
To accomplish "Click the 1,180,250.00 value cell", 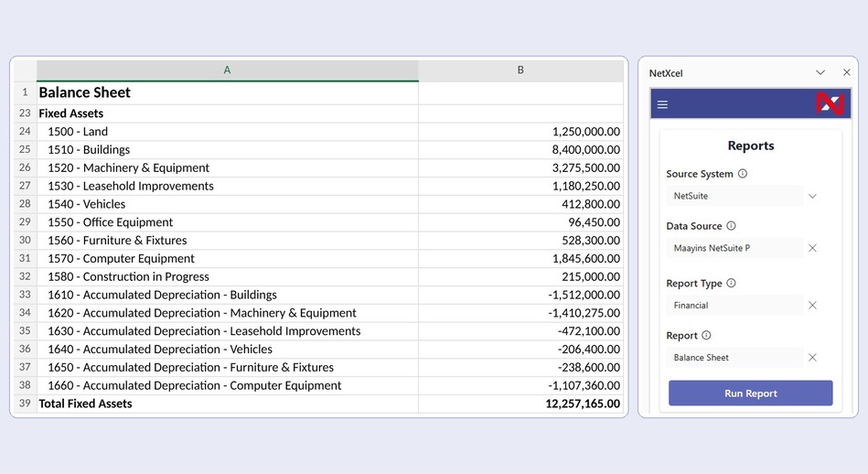I will pos(521,186).
